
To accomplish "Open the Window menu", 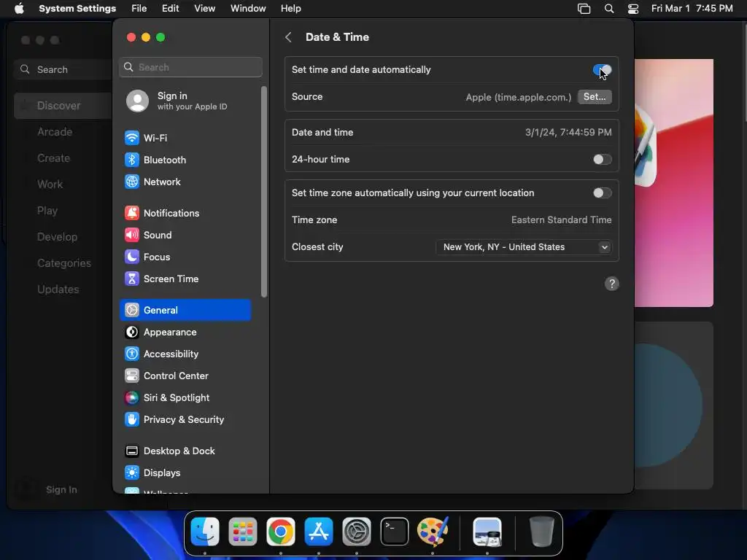I will [x=248, y=9].
